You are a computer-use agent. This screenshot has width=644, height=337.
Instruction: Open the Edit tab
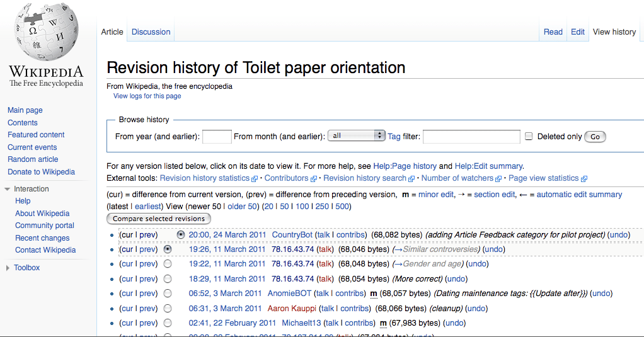coord(577,32)
